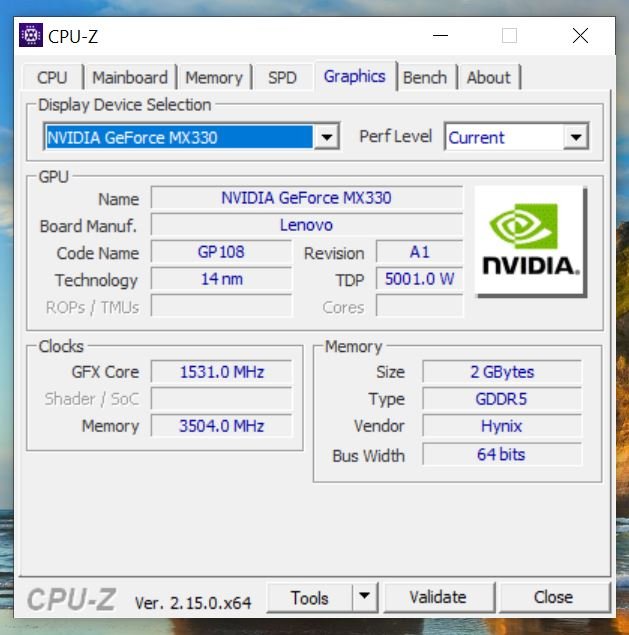Image resolution: width=629 pixels, height=635 pixels.
Task: Click the 1531.0 MHz GFX Core value
Action: pos(221,372)
